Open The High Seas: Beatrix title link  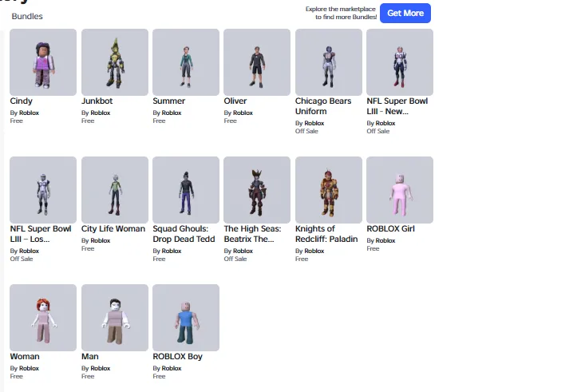pos(253,234)
